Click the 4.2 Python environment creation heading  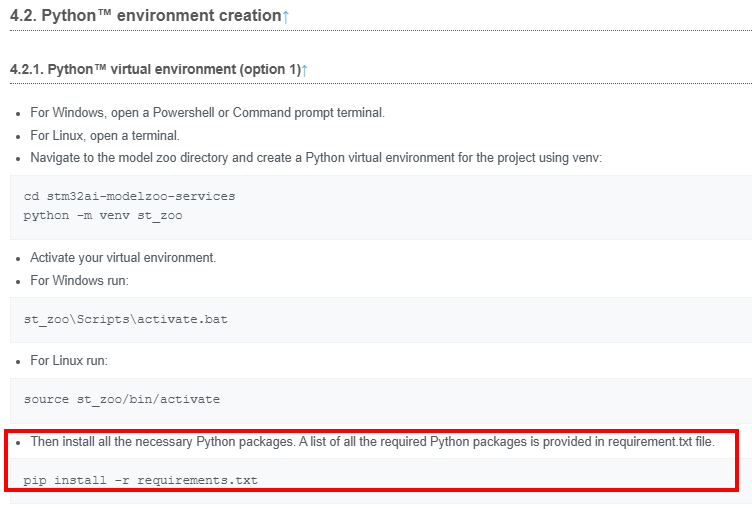[x=146, y=16]
